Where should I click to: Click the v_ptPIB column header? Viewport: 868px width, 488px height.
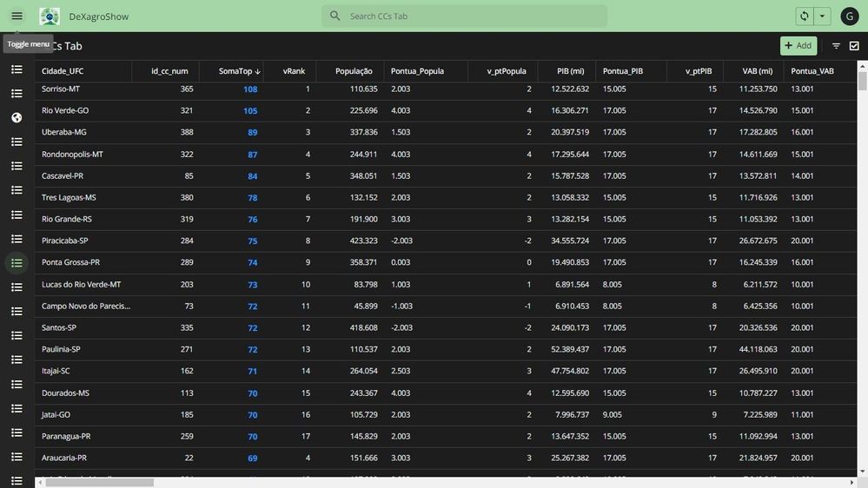coord(699,71)
